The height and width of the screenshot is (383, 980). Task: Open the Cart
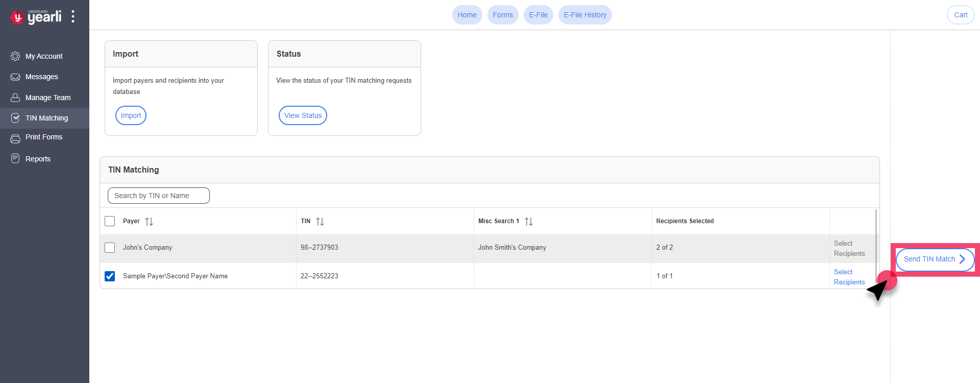(x=961, y=15)
